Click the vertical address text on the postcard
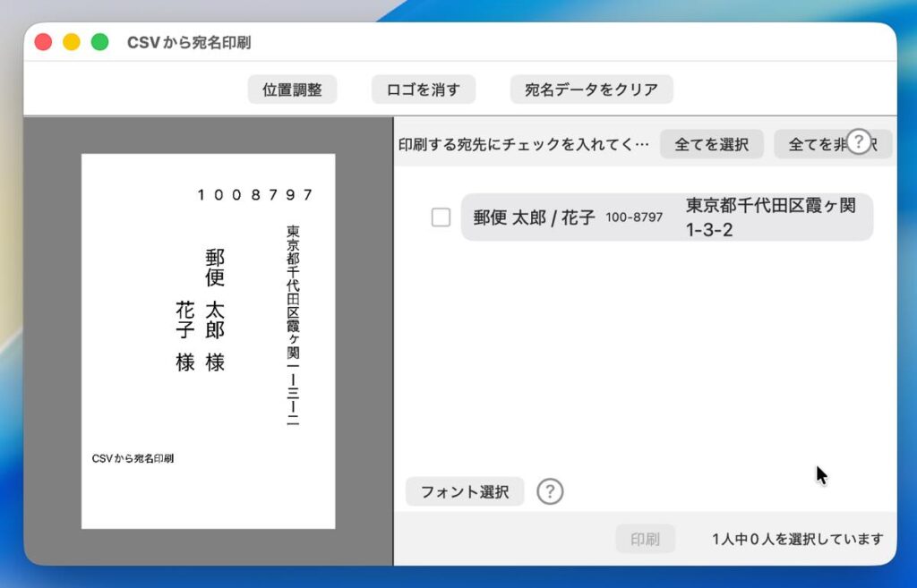Viewport: 917px width, 588px height. click(x=293, y=325)
